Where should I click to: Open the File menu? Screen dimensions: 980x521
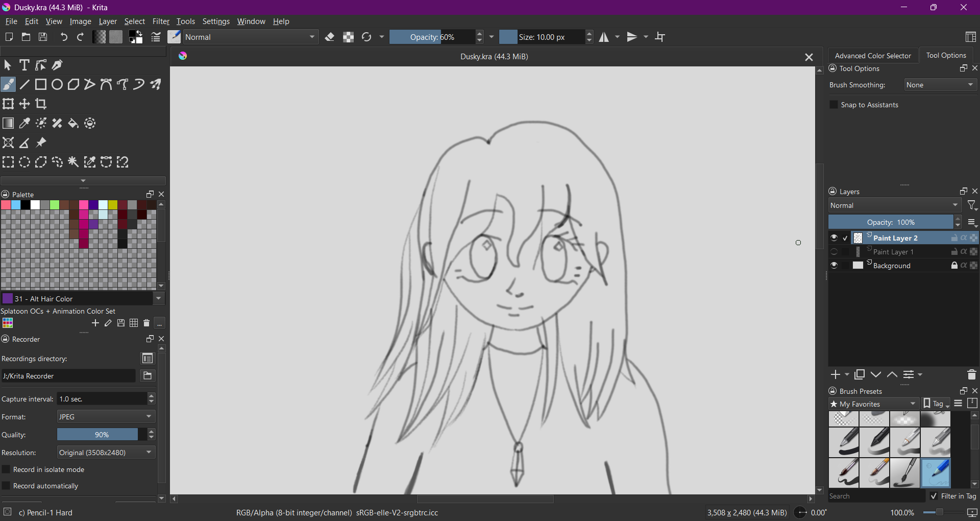[11, 21]
